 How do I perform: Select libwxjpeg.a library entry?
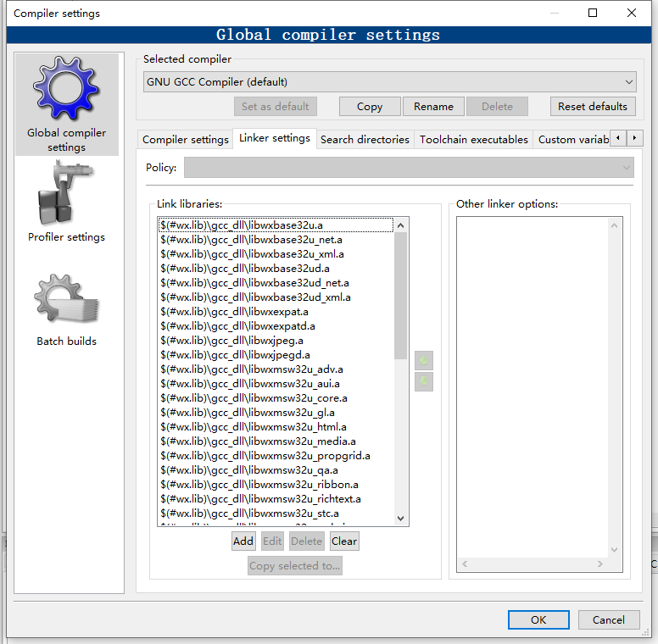(276, 341)
